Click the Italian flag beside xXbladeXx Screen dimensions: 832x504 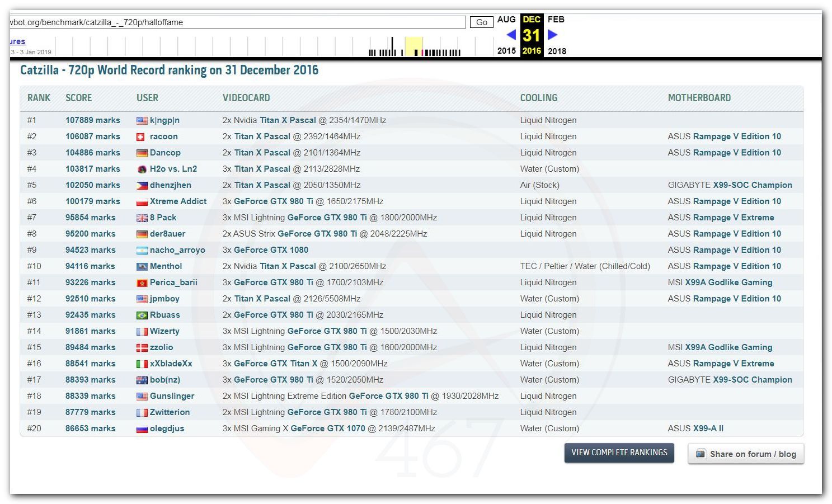pyautogui.click(x=142, y=364)
